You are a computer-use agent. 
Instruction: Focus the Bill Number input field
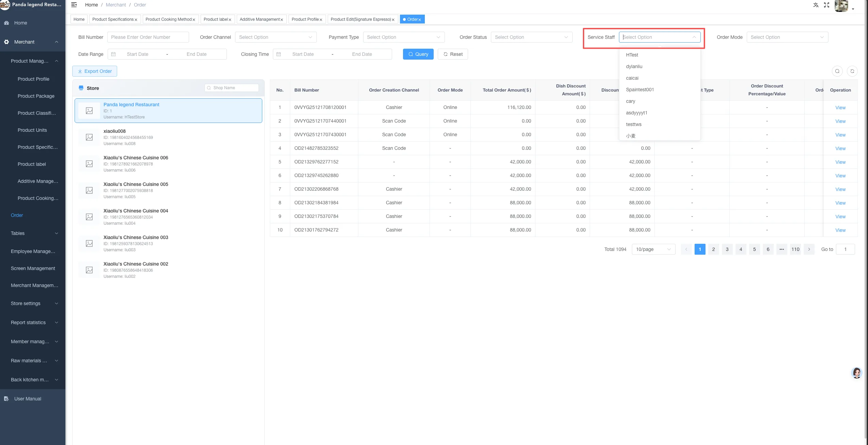[148, 37]
